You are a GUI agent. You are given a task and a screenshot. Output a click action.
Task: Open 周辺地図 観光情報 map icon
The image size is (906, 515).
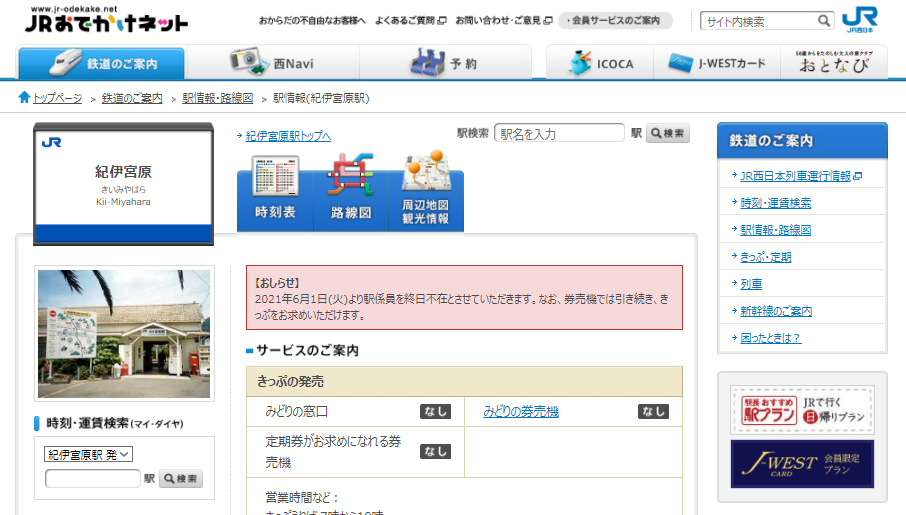(x=426, y=190)
